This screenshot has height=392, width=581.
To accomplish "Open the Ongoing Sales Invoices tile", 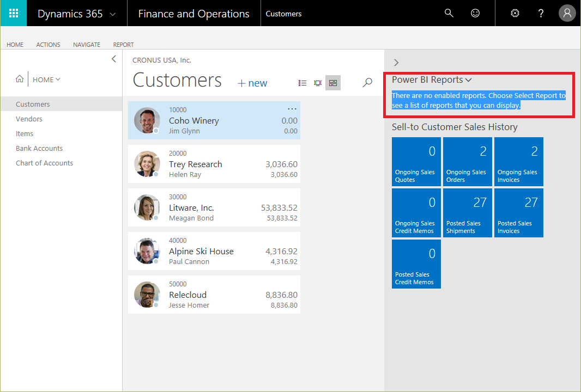I will click(x=519, y=161).
